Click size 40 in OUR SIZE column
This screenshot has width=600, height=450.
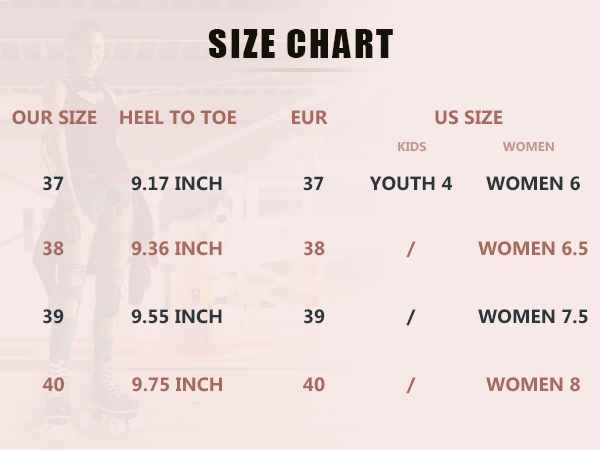coord(53,385)
